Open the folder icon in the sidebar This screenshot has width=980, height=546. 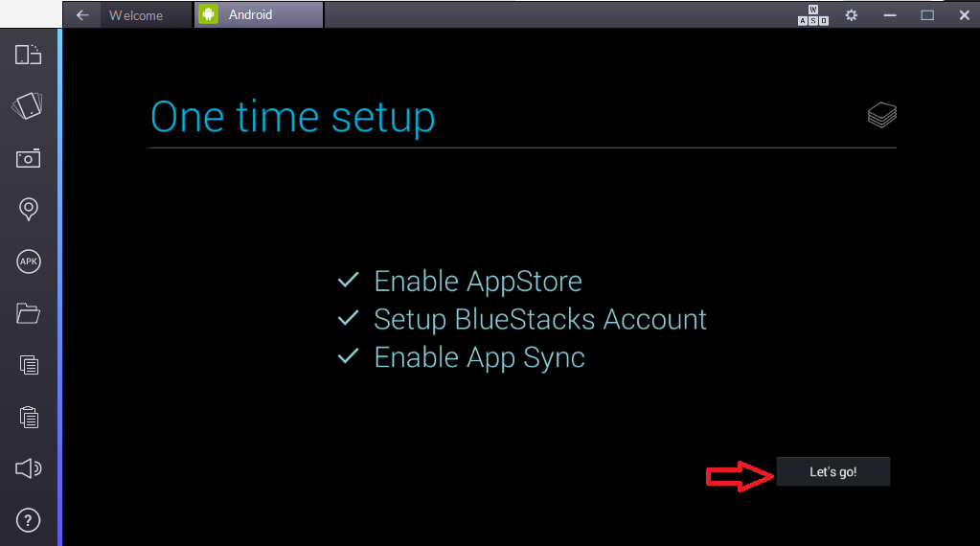(28, 313)
